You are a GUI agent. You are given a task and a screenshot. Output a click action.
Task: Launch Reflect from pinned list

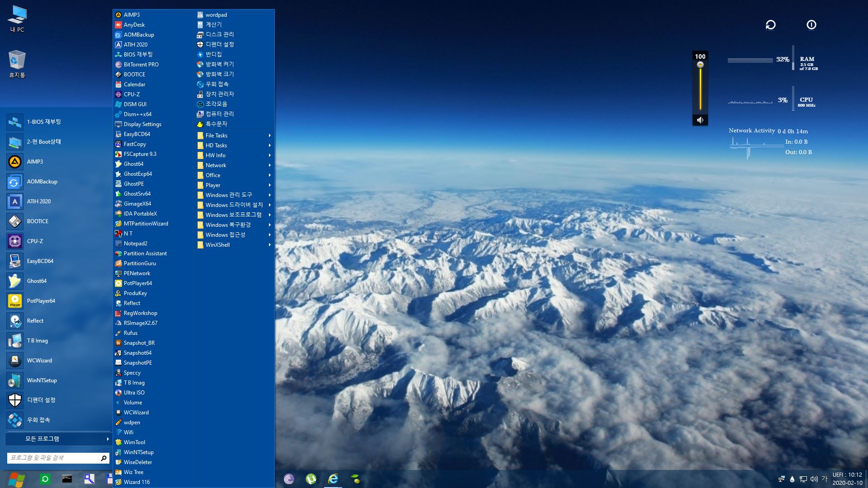pyautogui.click(x=58, y=320)
